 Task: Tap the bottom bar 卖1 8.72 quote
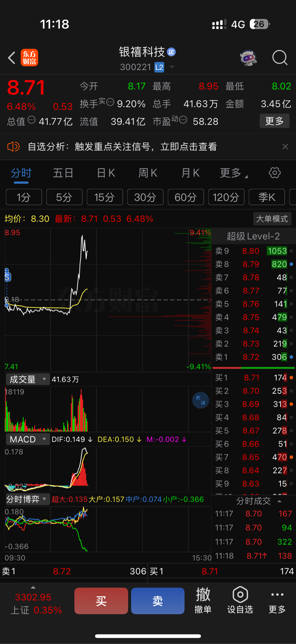point(74,571)
